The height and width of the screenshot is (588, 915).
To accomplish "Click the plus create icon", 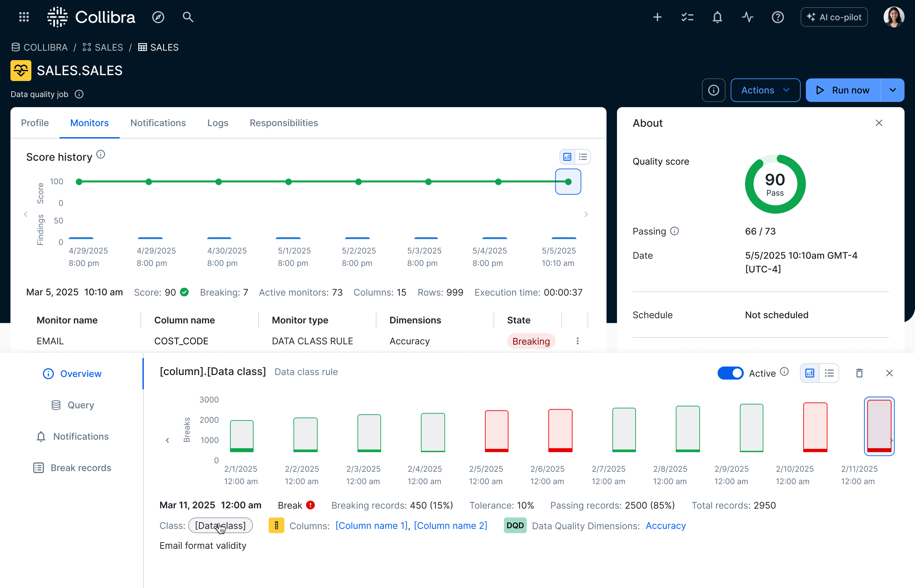I will (657, 17).
